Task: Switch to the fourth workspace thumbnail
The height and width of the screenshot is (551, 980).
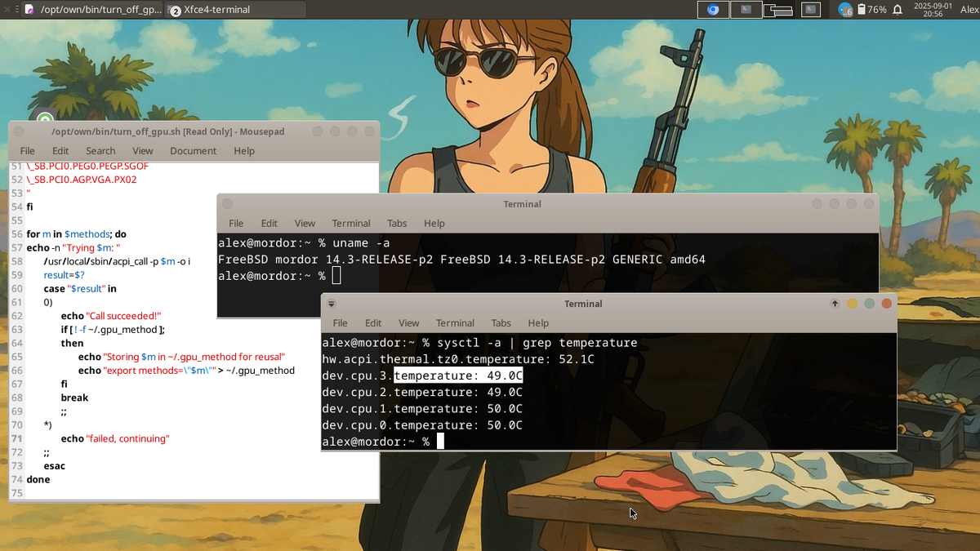Action: pos(810,10)
